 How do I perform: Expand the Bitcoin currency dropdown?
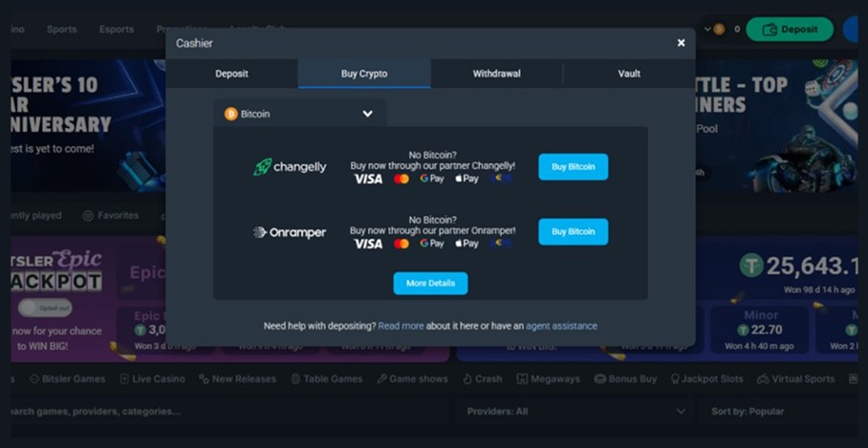tap(367, 114)
